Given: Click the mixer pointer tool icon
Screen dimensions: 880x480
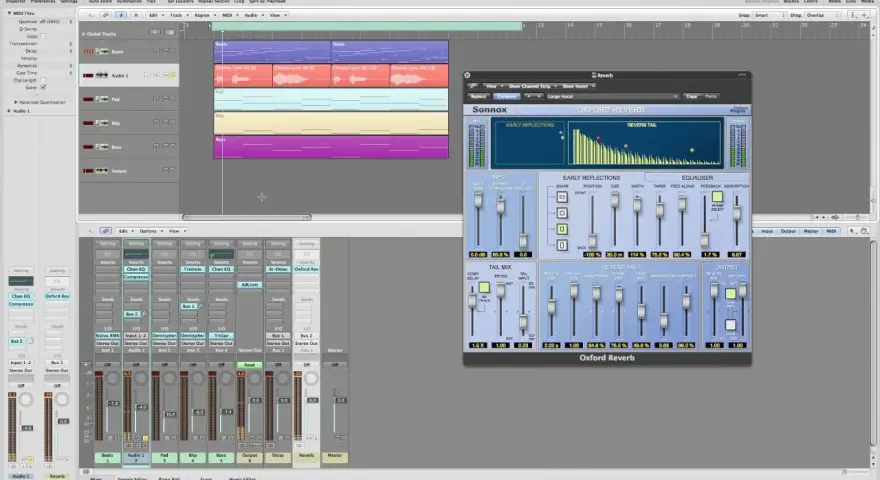Looking at the screenshot, I should click(x=852, y=231).
